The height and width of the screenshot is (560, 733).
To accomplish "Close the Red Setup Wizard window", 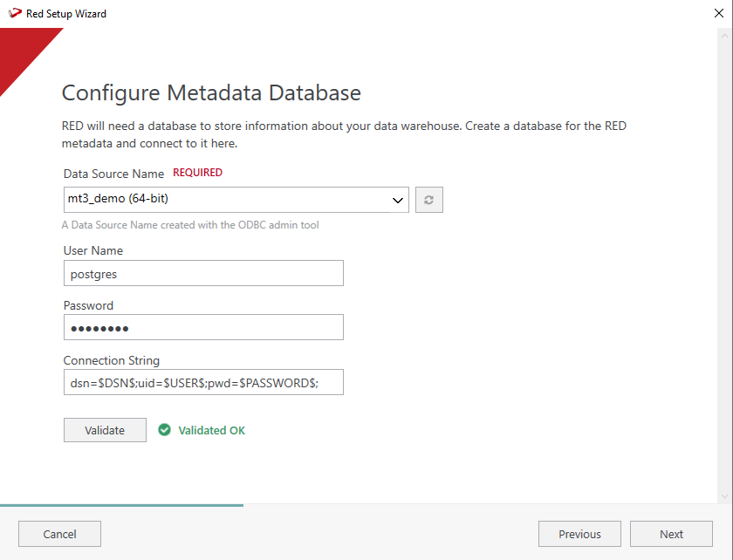I will [718, 14].
